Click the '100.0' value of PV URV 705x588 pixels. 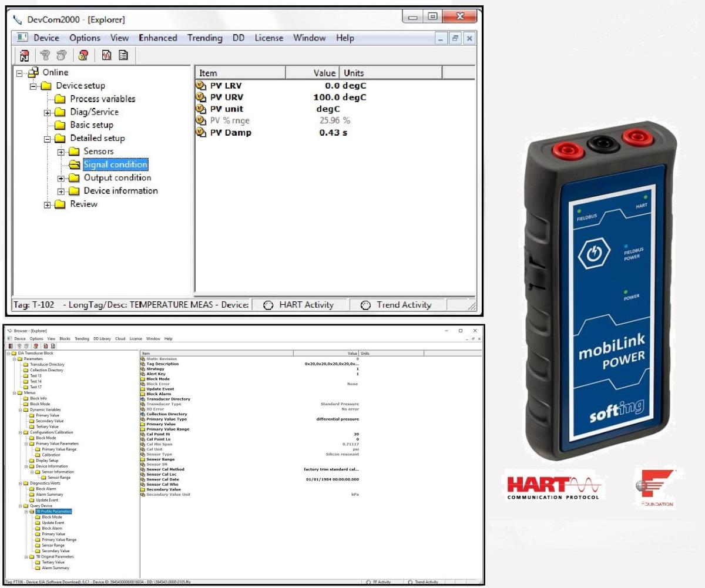(327, 98)
